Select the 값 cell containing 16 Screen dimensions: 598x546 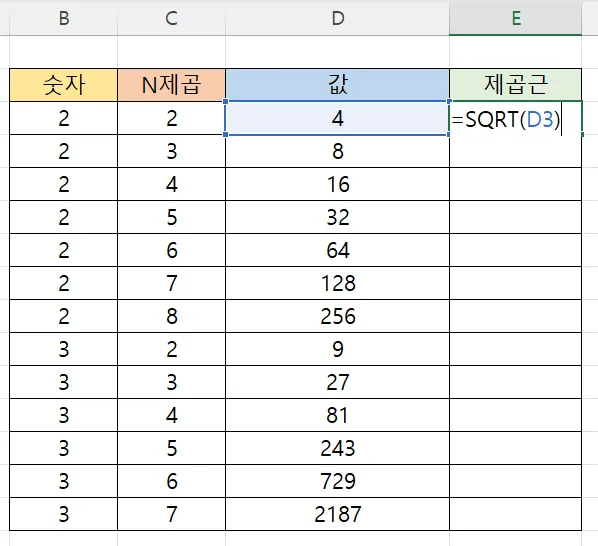coord(338,184)
